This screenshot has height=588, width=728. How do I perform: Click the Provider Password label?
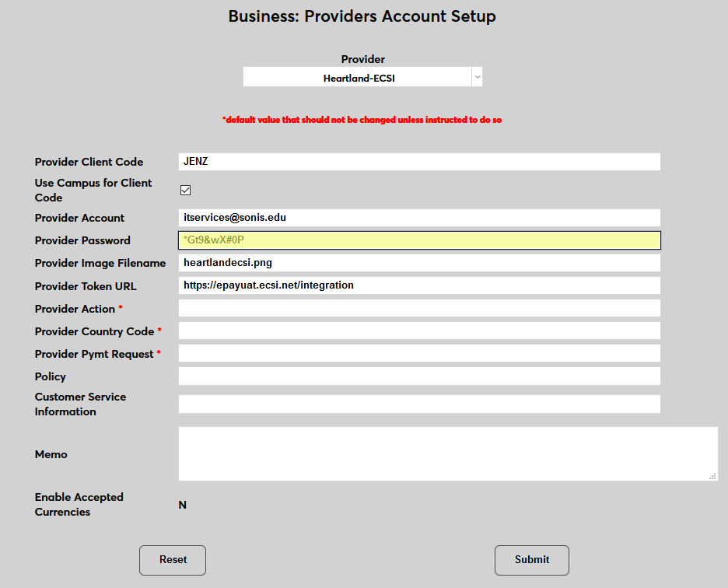(x=82, y=240)
